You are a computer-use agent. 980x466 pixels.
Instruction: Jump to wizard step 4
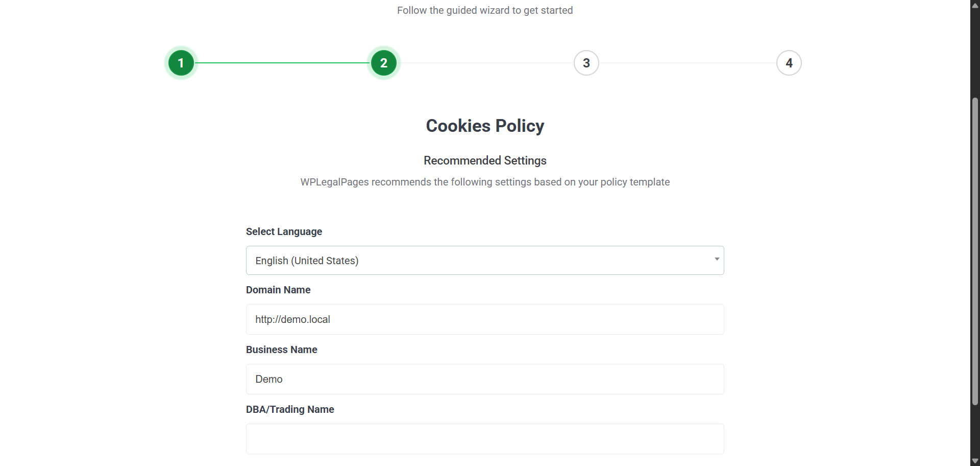(x=789, y=63)
